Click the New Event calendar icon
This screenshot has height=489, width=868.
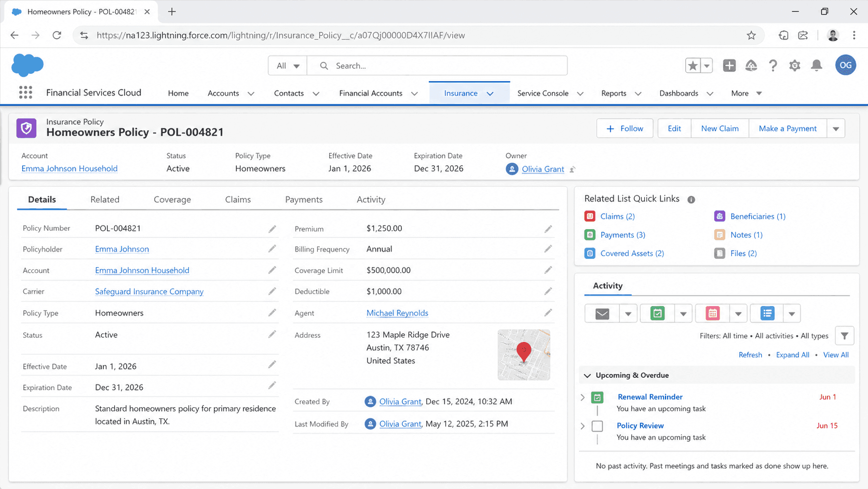point(713,313)
